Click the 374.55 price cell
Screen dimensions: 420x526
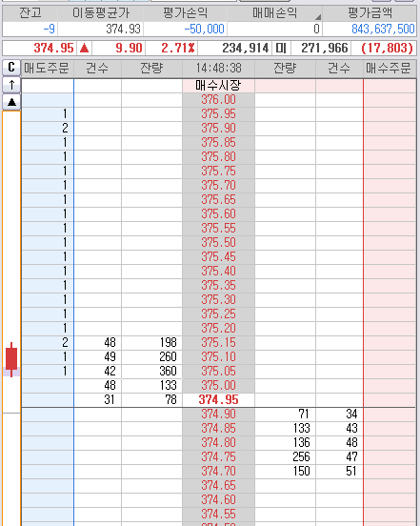click(218, 514)
